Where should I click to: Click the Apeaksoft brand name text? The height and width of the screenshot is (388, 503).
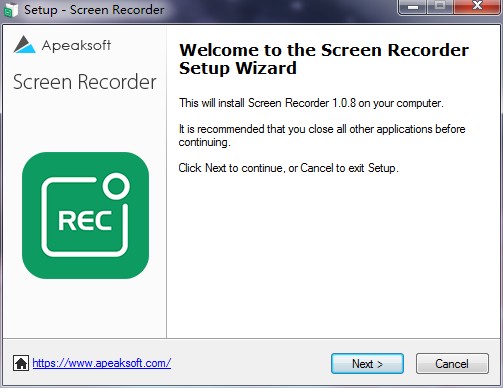(76, 45)
